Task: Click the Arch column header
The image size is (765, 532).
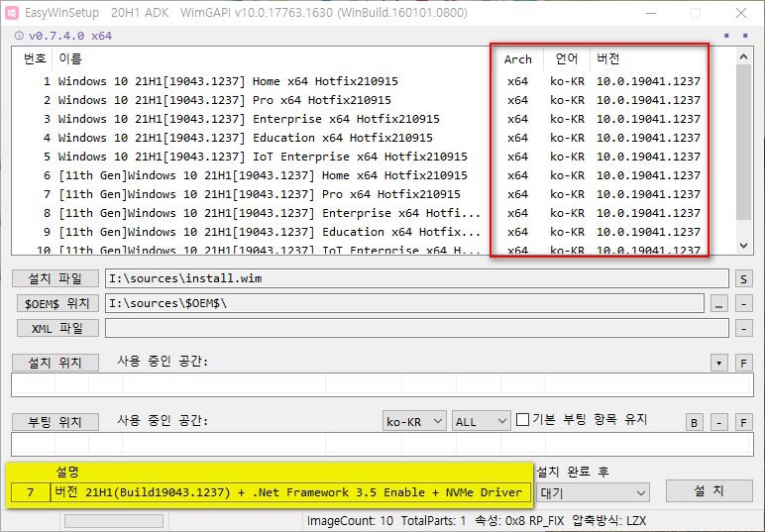Action: (517, 59)
